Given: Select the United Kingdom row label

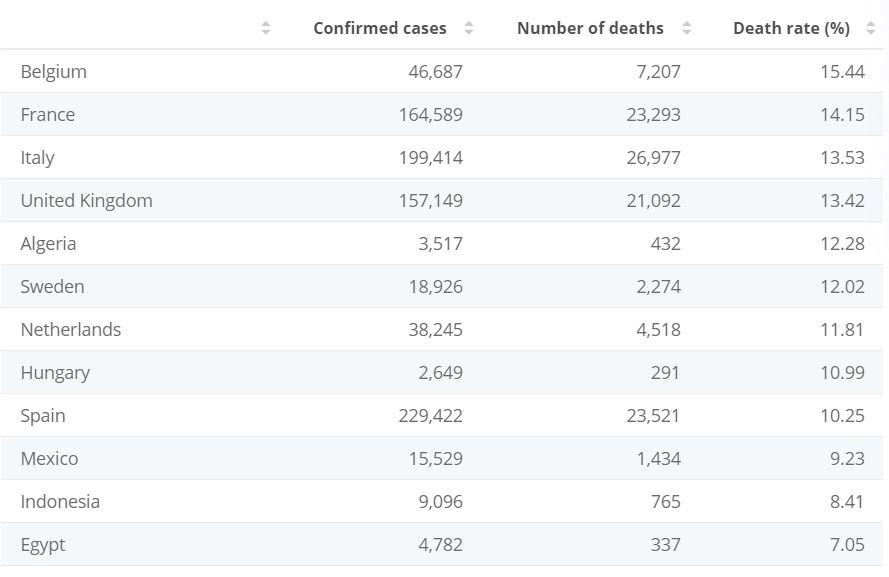Looking at the screenshot, I should [86, 201].
